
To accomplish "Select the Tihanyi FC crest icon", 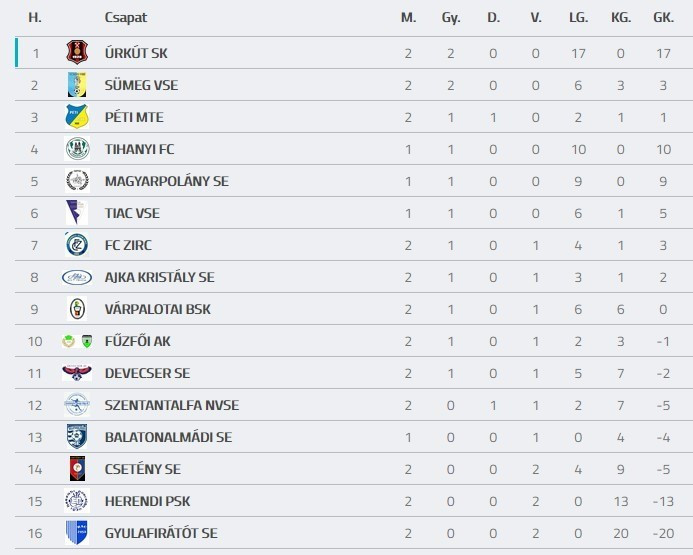I will pyautogui.click(x=77, y=149).
